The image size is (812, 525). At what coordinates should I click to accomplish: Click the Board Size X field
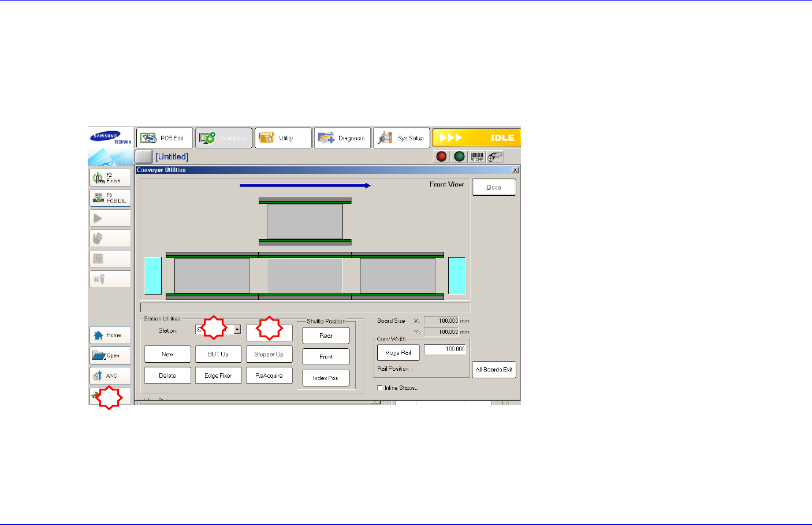click(x=441, y=321)
